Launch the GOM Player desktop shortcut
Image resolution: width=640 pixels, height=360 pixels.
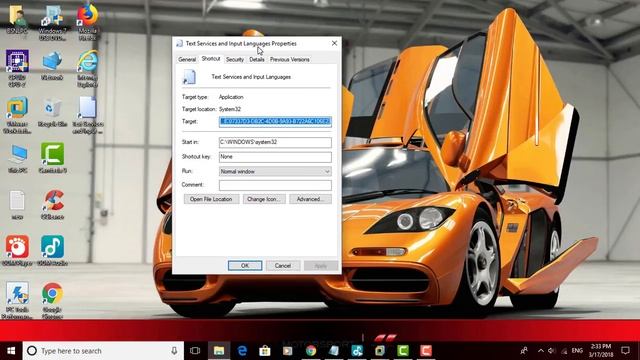coord(17,251)
